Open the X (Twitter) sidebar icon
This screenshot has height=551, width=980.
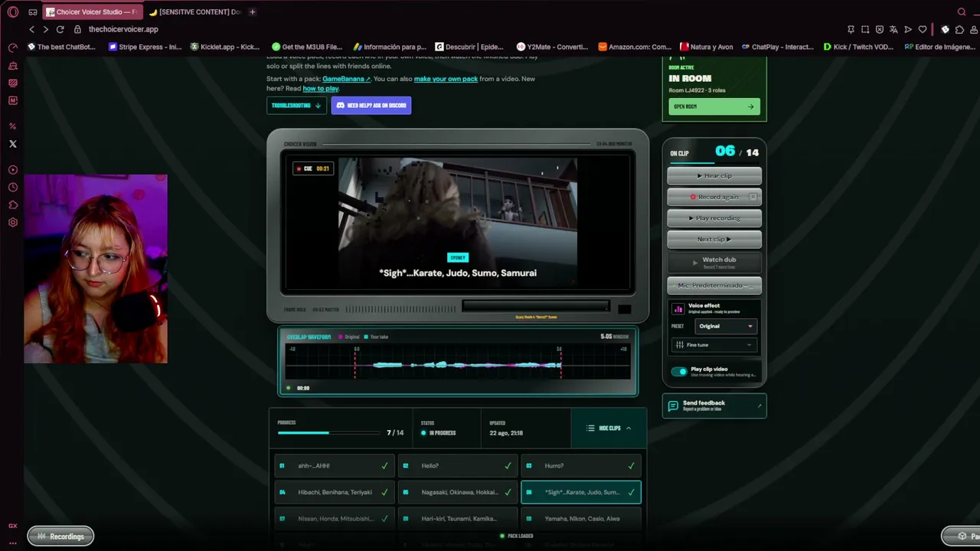(x=13, y=144)
